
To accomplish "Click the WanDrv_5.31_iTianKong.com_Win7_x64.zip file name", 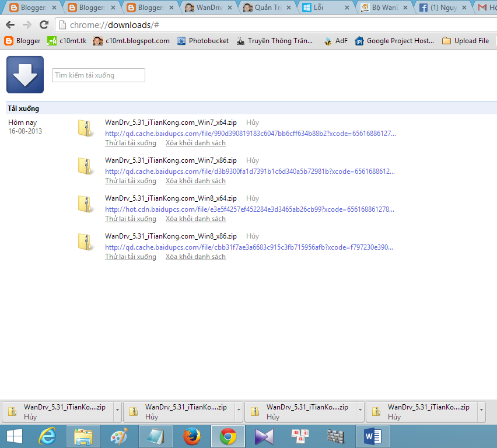I will point(171,123).
